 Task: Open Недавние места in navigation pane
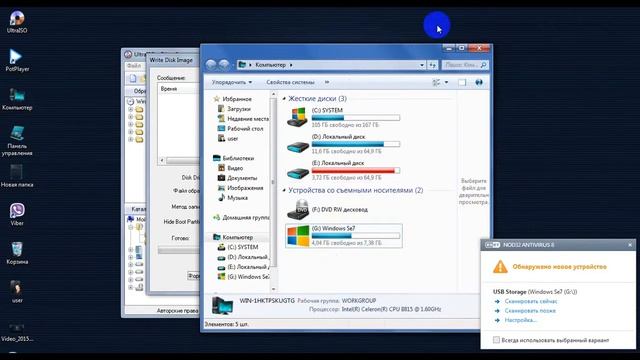(x=243, y=119)
